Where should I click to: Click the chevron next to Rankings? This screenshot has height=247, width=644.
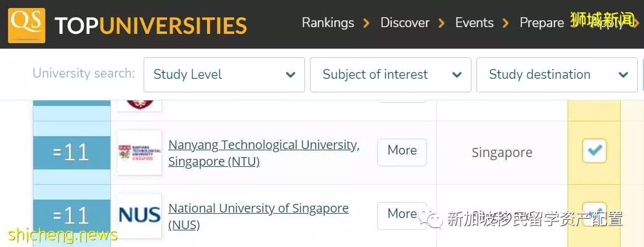[365, 23]
